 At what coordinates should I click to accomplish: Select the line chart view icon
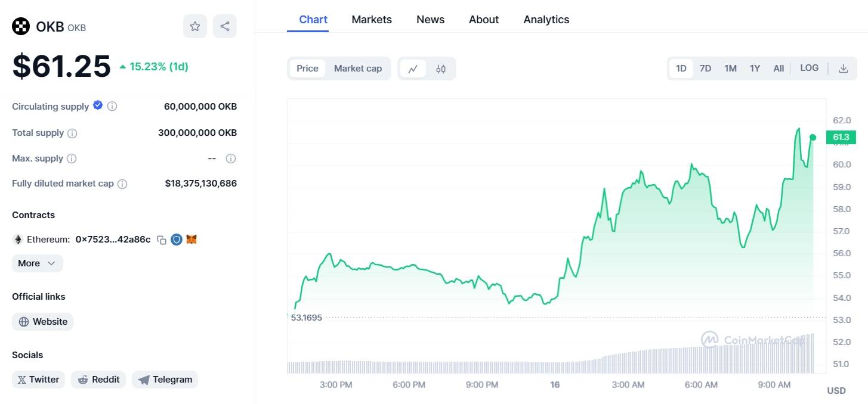pos(413,69)
